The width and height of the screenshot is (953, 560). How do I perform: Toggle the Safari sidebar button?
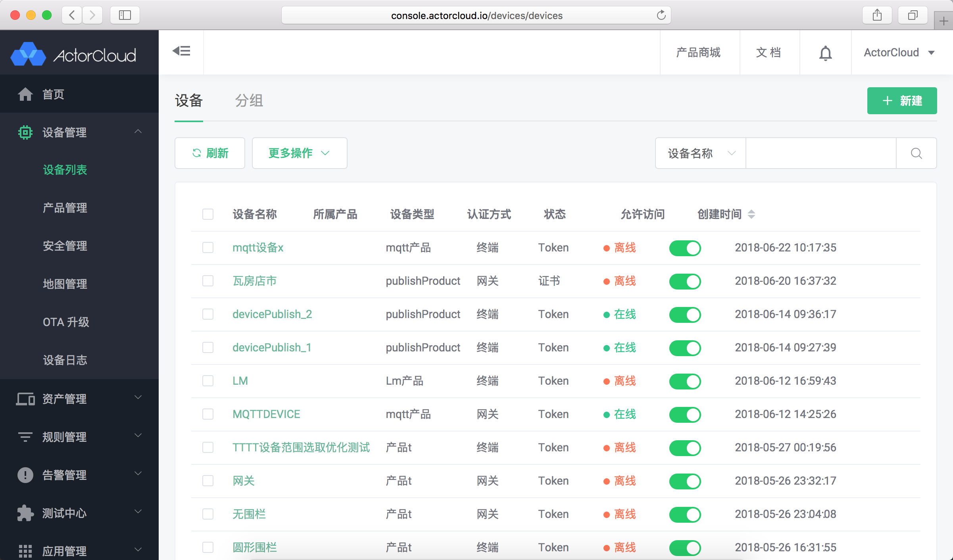[125, 15]
